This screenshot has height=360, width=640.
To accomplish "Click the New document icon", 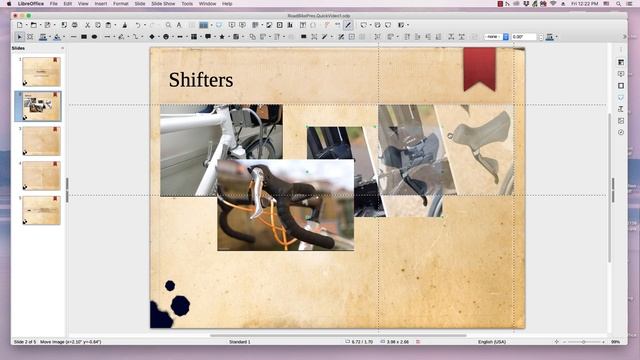I will pos(19,25).
